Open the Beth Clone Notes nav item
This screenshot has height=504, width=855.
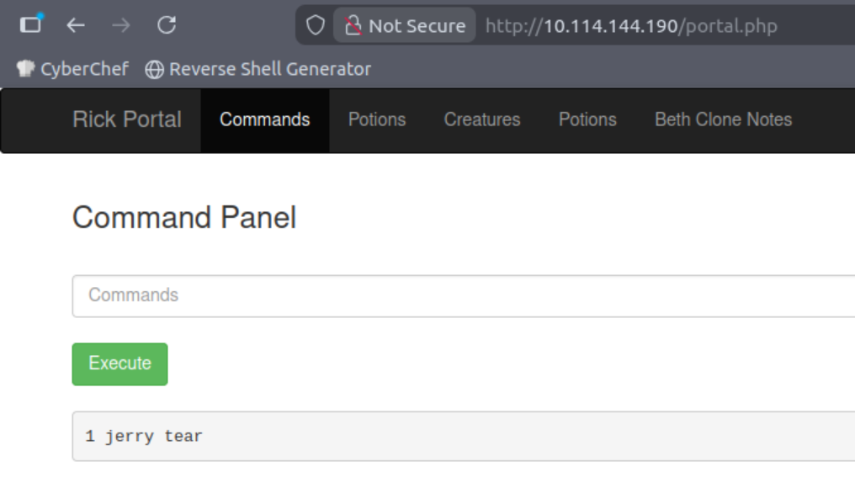point(723,120)
